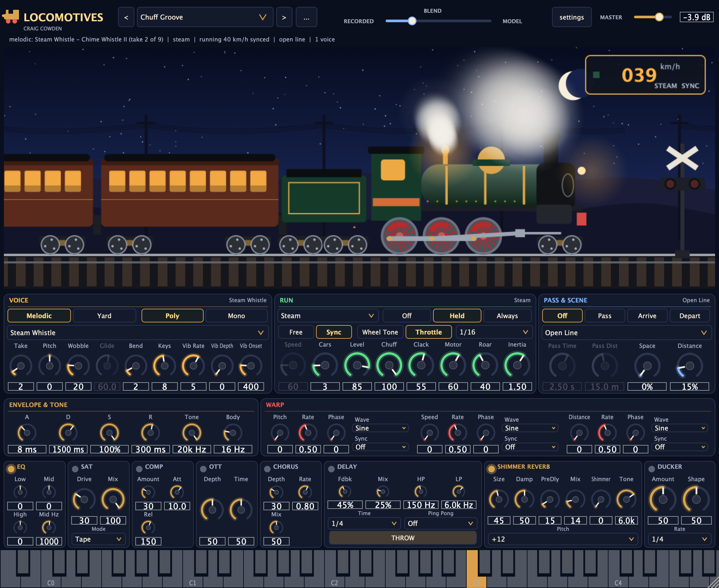Screen dimensions: 719x588
Task: Click the Inertia knob
Action: point(517,365)
